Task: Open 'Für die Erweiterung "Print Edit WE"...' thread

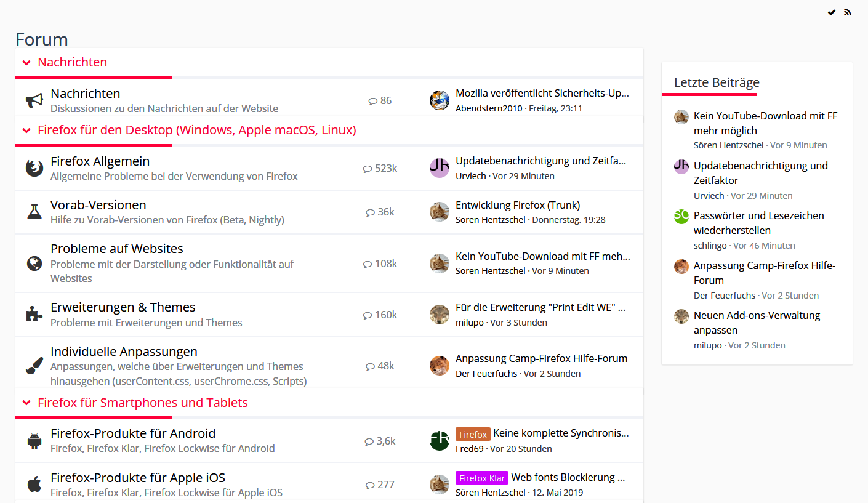Action: pyautogui.click(x=540, y=307)
